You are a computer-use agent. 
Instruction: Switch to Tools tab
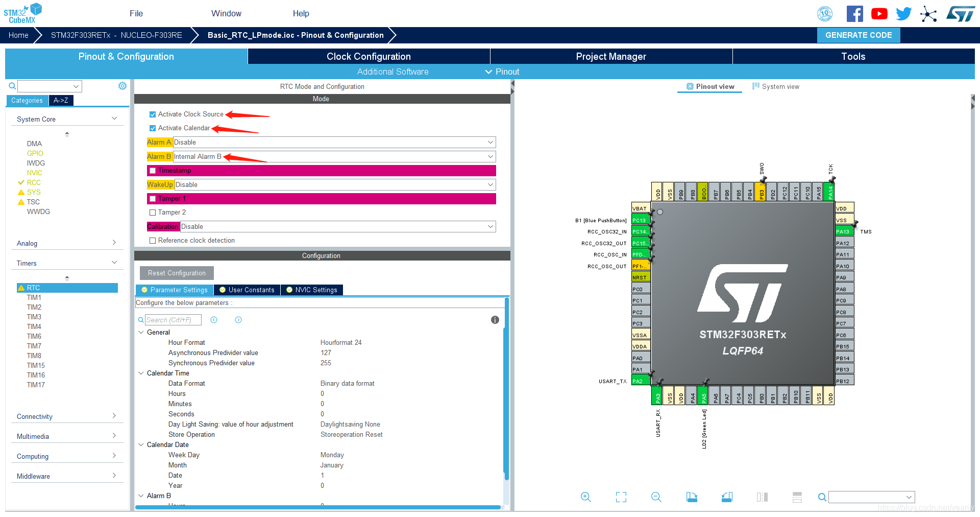[853, 56]
